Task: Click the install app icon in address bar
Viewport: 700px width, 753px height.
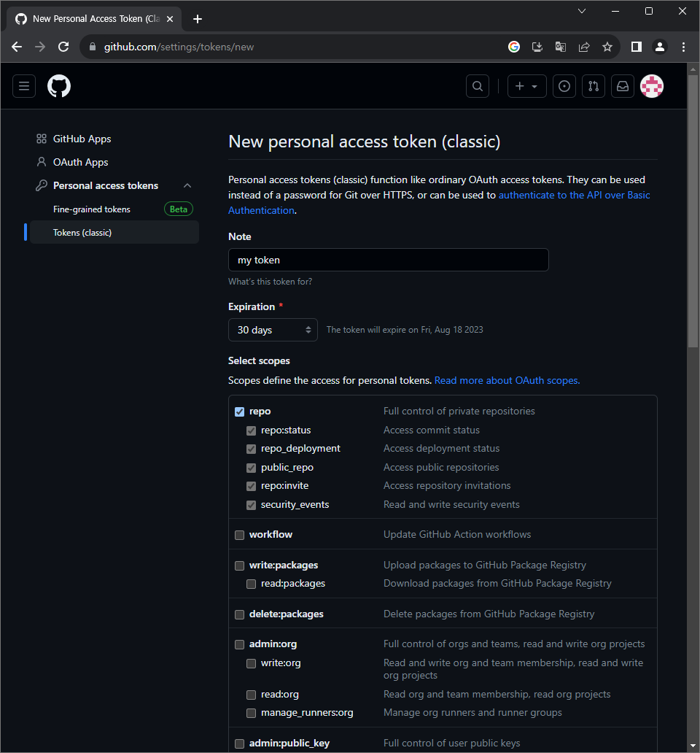Action: click(537, 47)
